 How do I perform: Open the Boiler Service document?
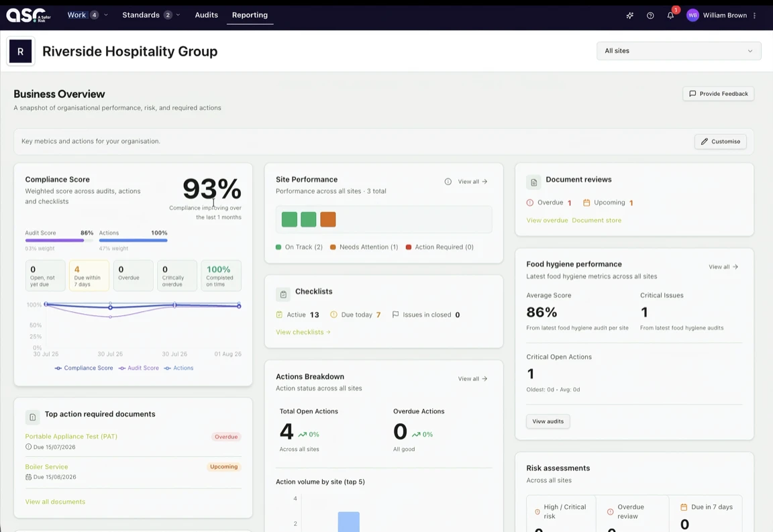(x=46, y=466)
